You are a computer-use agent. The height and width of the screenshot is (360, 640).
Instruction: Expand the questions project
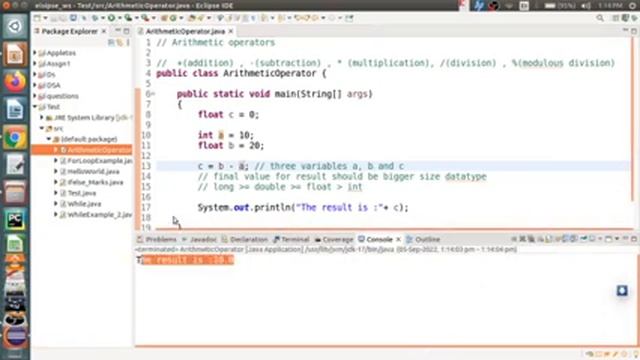click(35, 96)
